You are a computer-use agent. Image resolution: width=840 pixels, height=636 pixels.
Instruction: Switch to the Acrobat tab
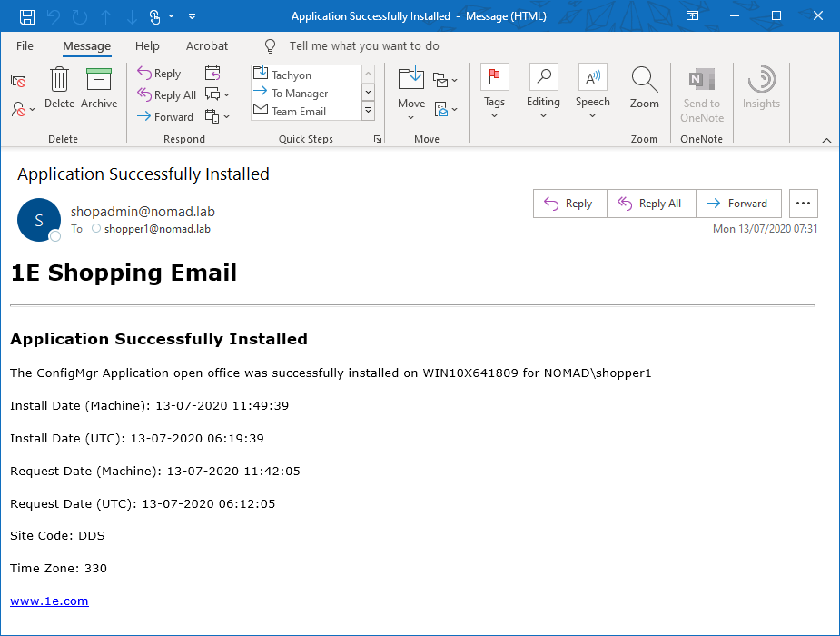pos(207,45)
